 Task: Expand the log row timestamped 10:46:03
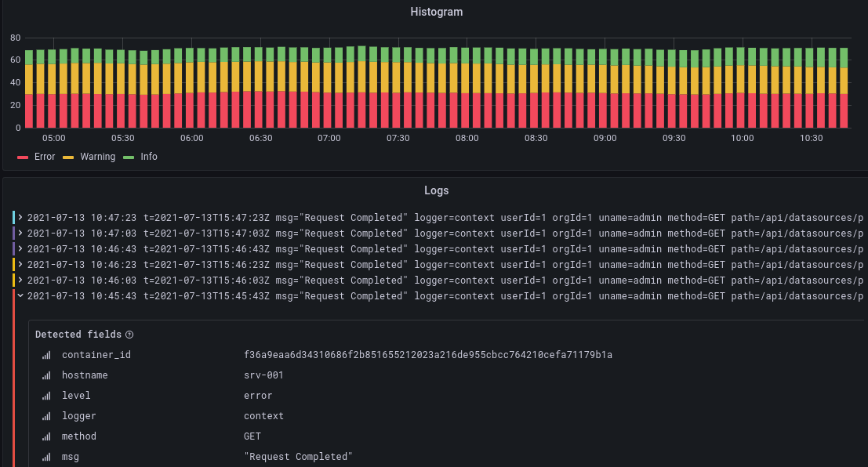[20, 281]
